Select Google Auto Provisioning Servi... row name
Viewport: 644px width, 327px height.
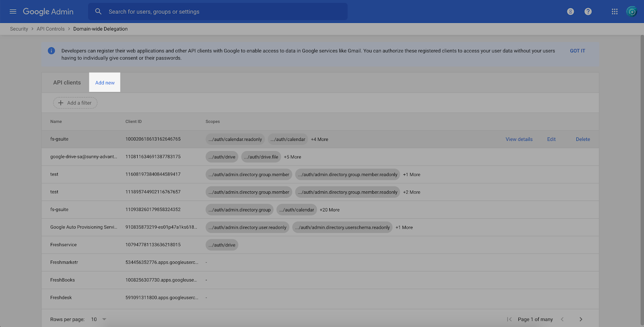coord(84,227)
